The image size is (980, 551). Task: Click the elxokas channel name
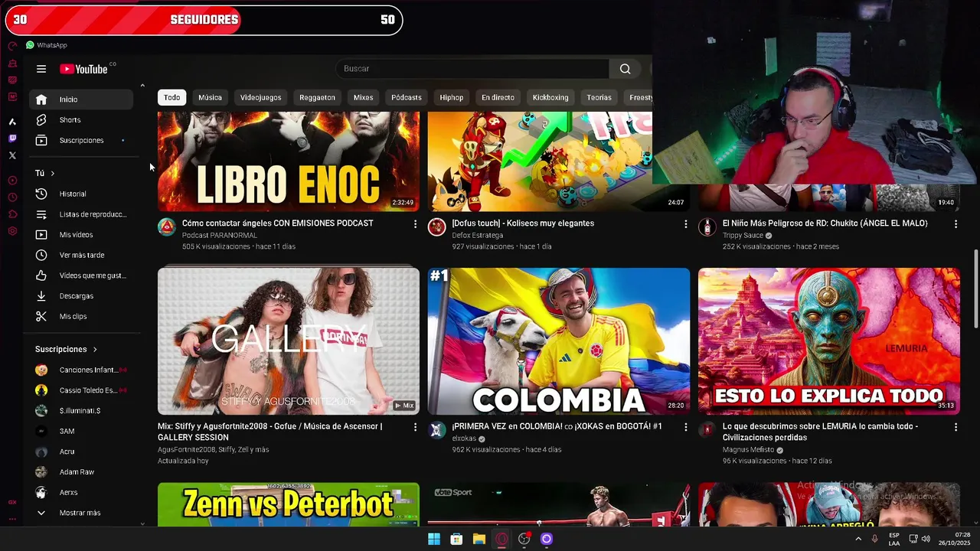tap(464, 439)
